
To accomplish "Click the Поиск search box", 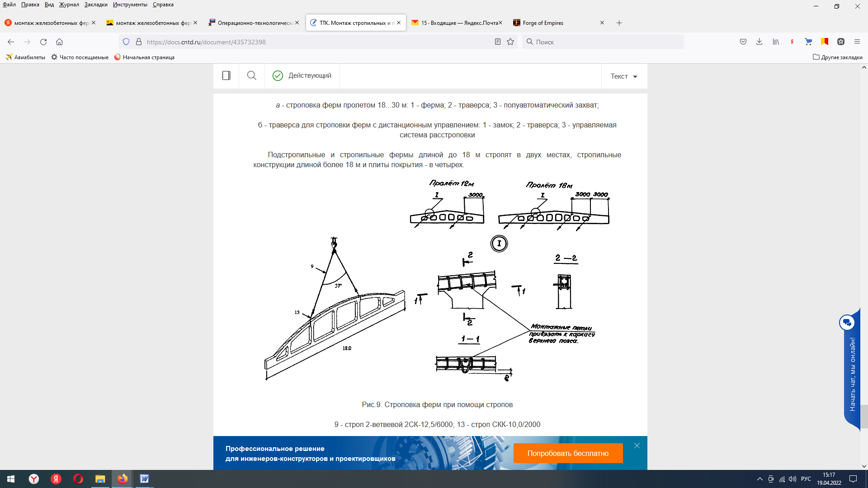I will click(x=603, y=42).
